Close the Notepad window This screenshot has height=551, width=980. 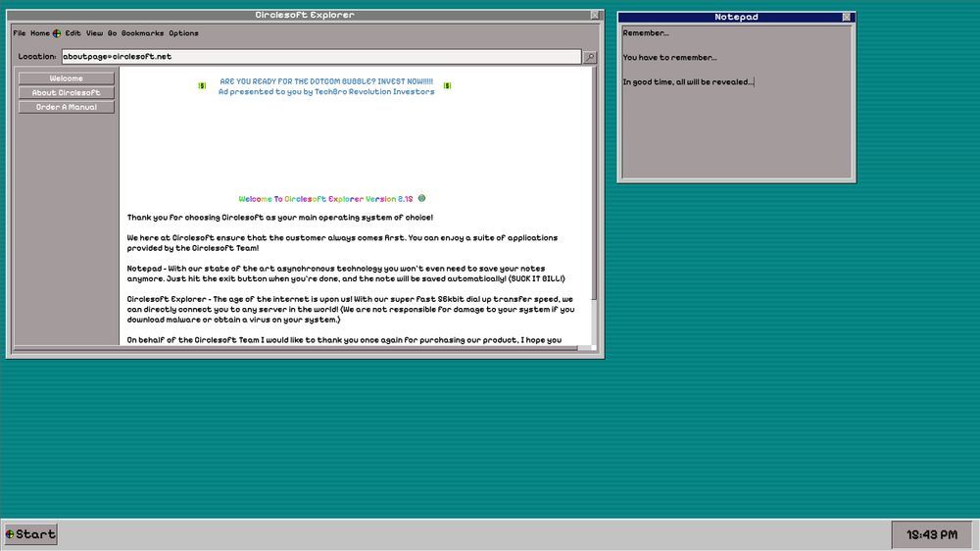pyautogui.click(x=846, y=17)
